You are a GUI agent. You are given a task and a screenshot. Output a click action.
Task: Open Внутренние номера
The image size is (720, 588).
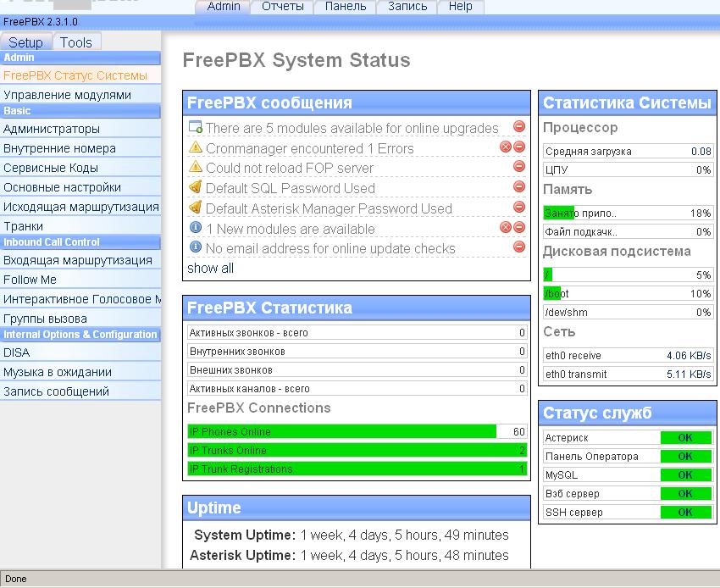[80, 148]
